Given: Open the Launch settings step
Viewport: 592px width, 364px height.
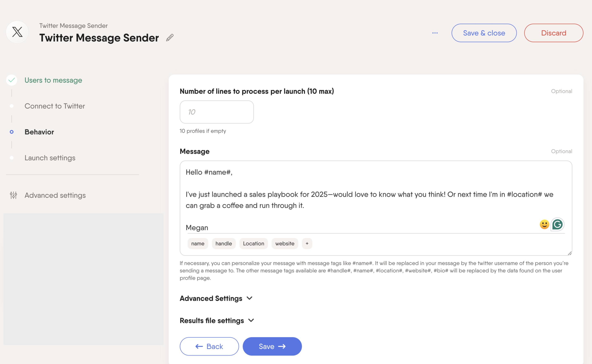Looking at the screenshot, I should (50, 158).
